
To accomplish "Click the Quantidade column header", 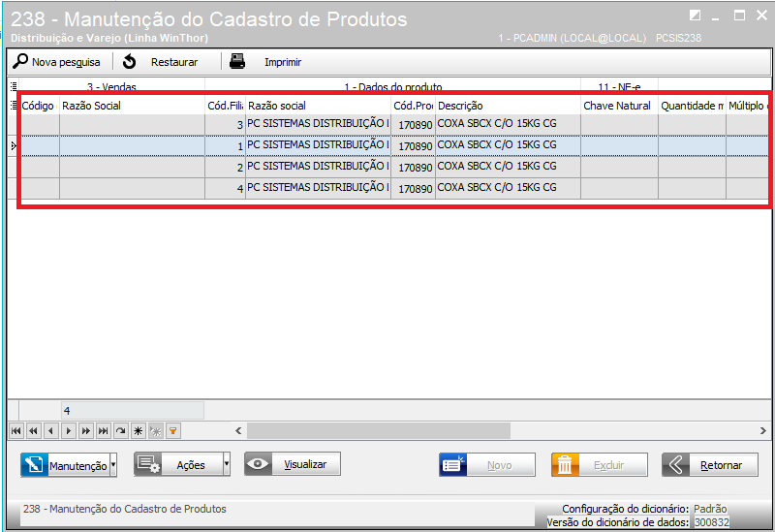I will (692, 106).
